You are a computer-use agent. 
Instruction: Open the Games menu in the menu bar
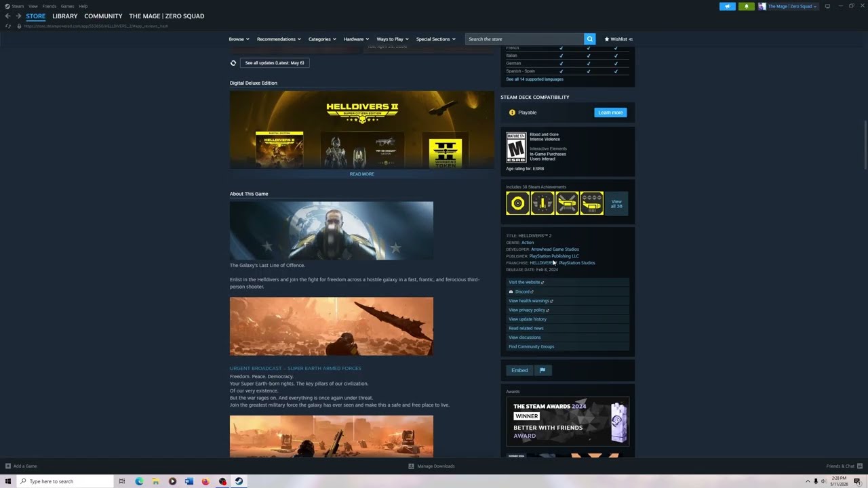(67, 6)
